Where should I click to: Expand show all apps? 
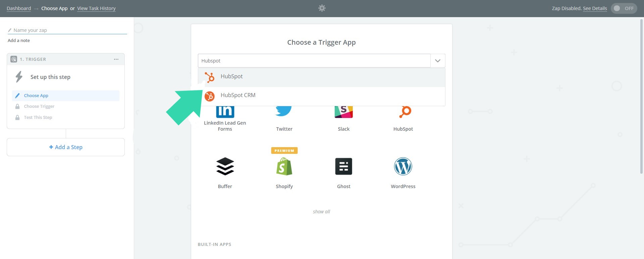[321, 211]
